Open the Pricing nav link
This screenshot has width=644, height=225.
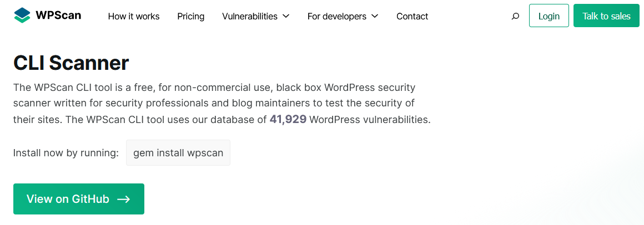pyautogui.click(x=191, y=17)
